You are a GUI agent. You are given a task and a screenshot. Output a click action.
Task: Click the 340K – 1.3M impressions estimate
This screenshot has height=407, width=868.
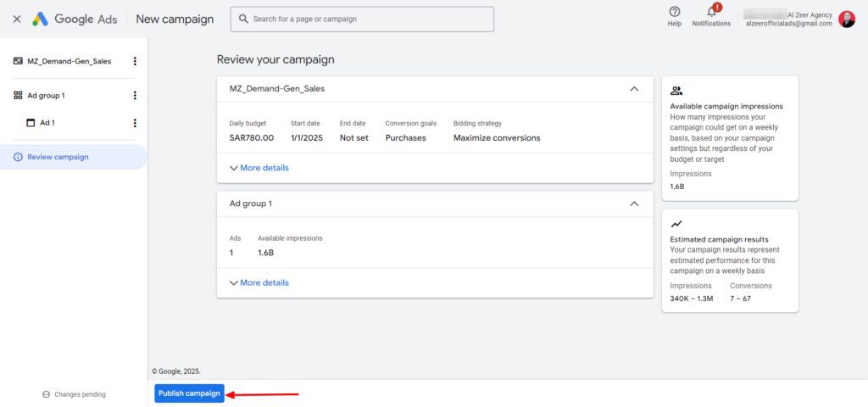coord(692,299)
